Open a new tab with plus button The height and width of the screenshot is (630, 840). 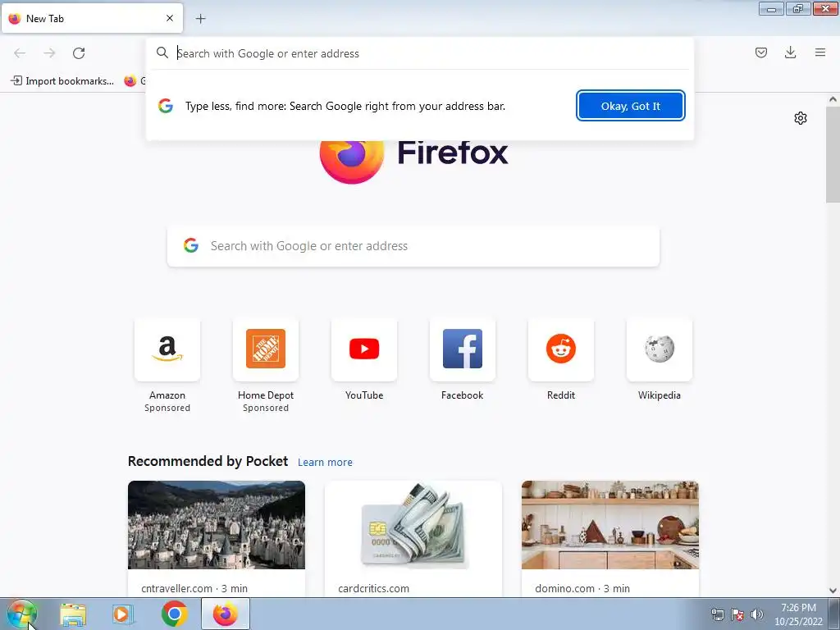(x=200, y=19)
